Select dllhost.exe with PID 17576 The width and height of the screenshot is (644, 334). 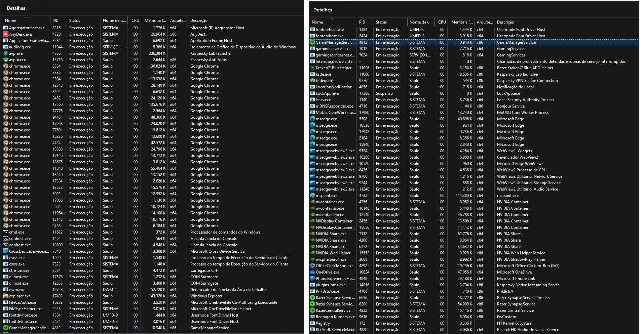click(153, 277)
